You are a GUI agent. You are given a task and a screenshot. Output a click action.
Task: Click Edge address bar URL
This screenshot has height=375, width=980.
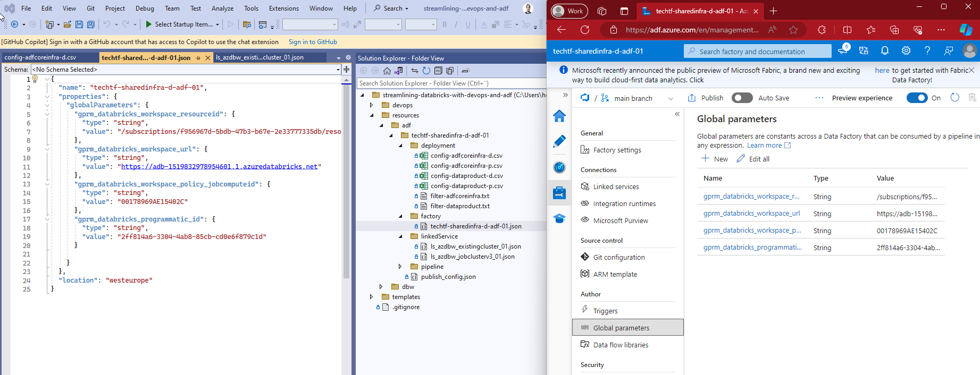(x=692, y=30)
